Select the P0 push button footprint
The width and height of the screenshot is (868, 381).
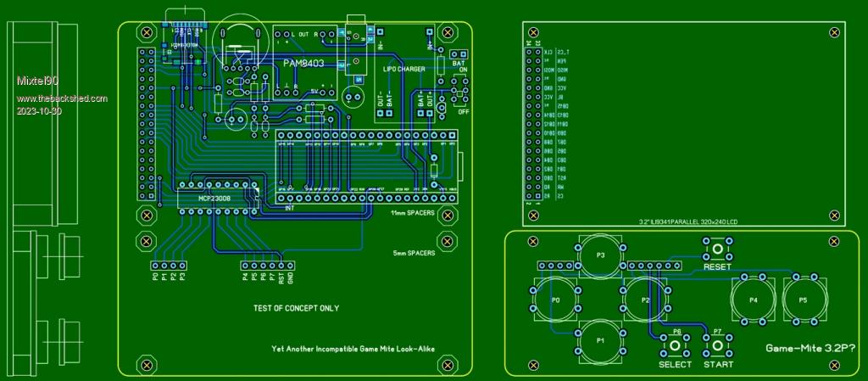(x=556, y=300)
